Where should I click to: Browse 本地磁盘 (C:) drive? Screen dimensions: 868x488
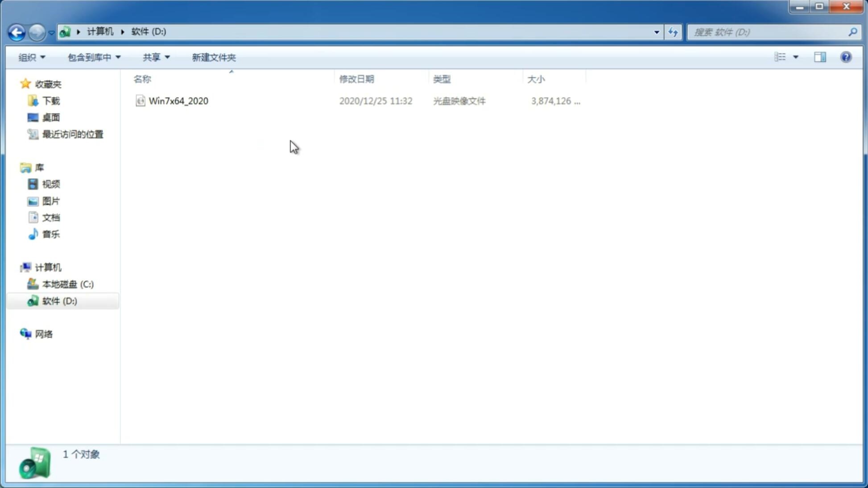67,284
